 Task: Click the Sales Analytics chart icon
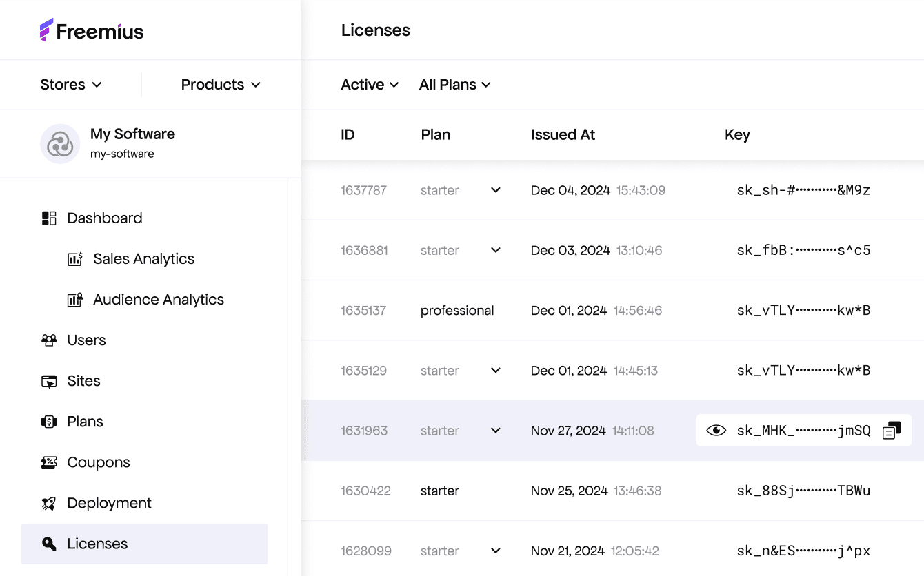(75, 259)
